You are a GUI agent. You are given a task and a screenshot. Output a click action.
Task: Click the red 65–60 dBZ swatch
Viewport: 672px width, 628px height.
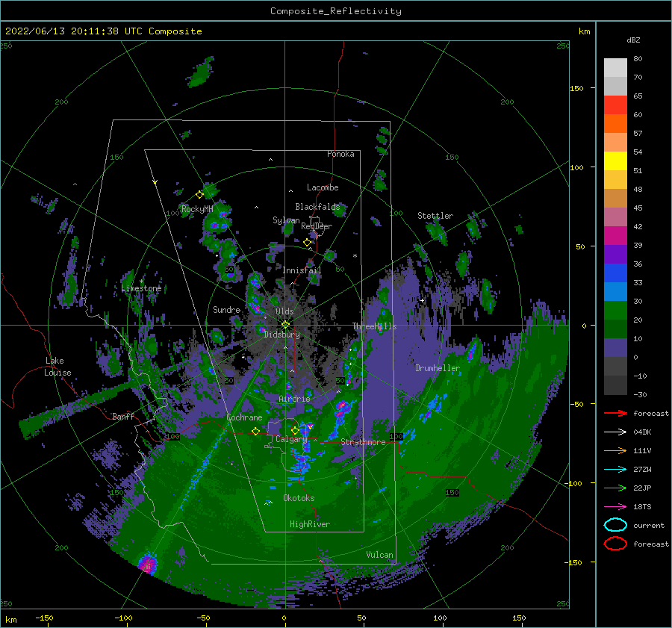615,105
